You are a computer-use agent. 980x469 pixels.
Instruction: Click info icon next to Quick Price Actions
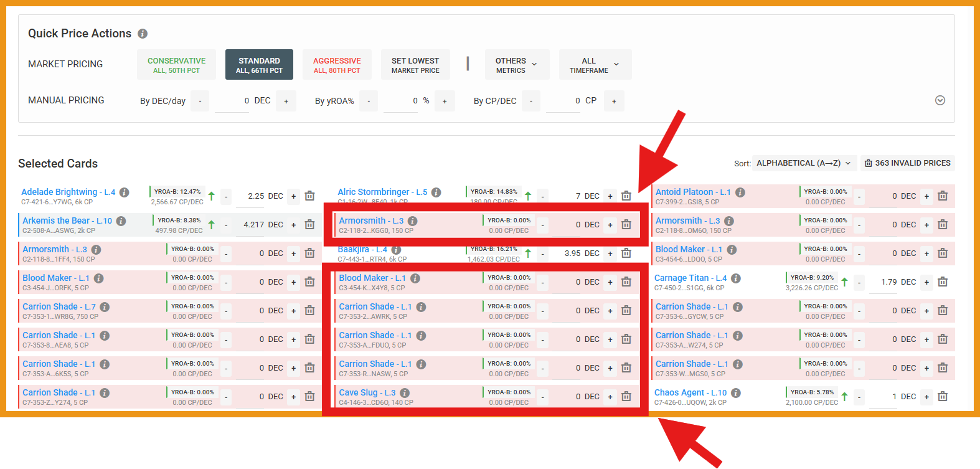tap(143, 34)
